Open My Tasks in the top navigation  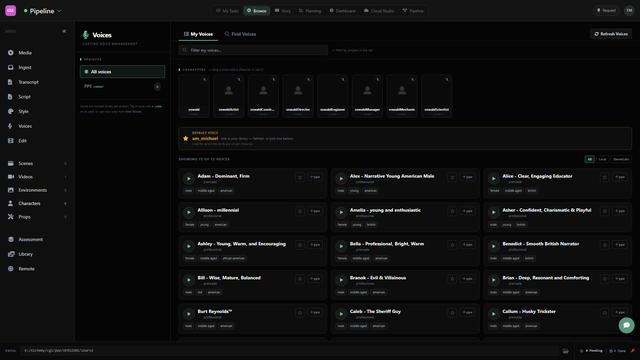[x=227, y=11]
